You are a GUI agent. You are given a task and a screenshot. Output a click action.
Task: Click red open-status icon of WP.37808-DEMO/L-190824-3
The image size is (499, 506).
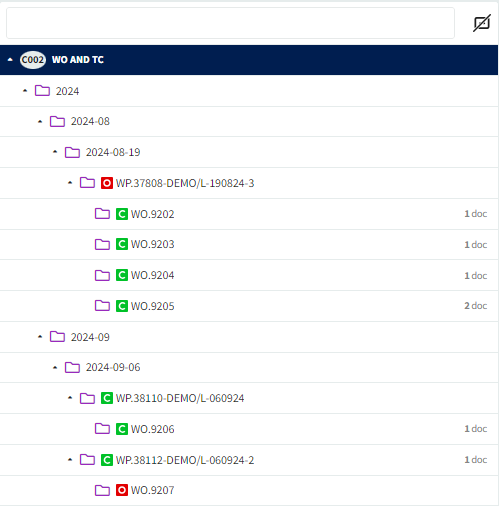(107, 183)
